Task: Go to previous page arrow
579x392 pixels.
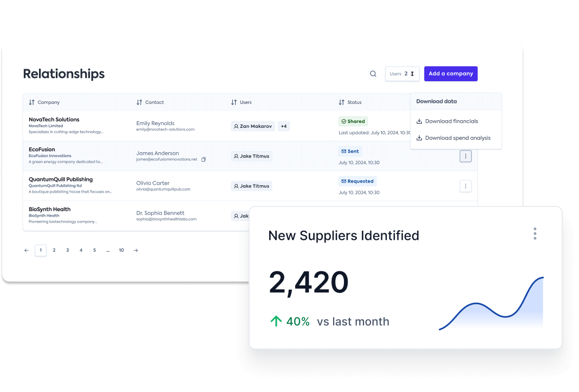Action: point(27,250)
